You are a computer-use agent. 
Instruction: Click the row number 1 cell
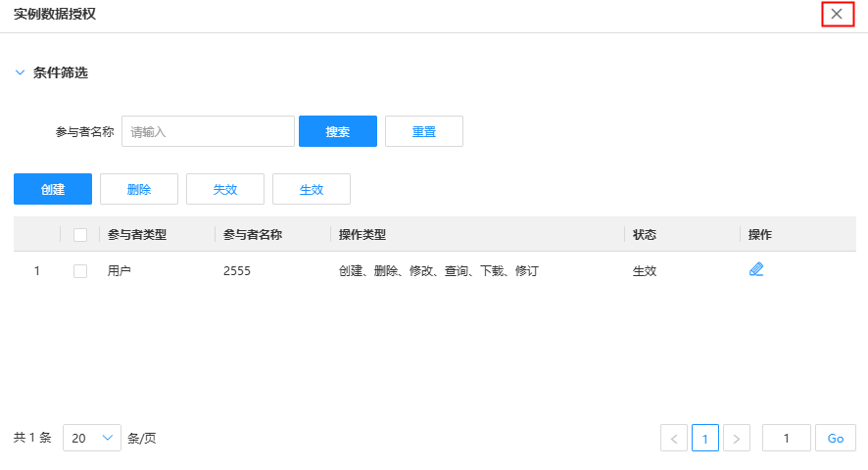click(36, 270)
